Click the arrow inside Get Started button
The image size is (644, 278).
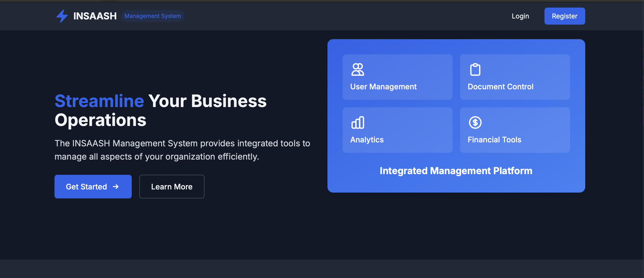pos(115,187)
